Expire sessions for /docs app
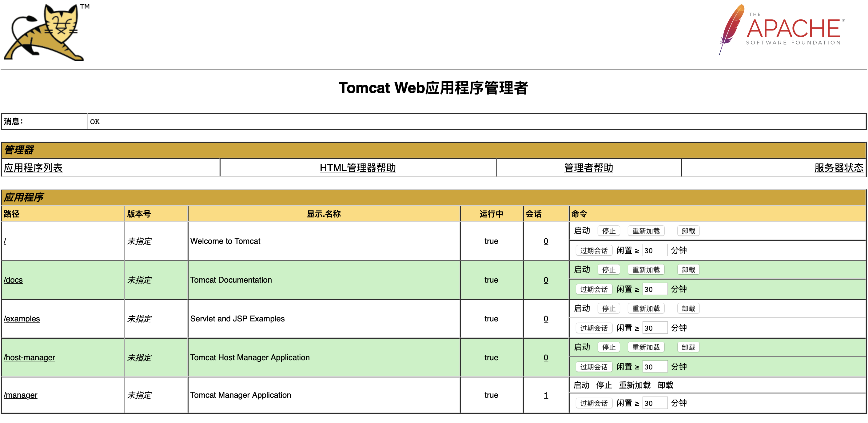Viewport: 868px width, 423px height. tap(594, 289)
